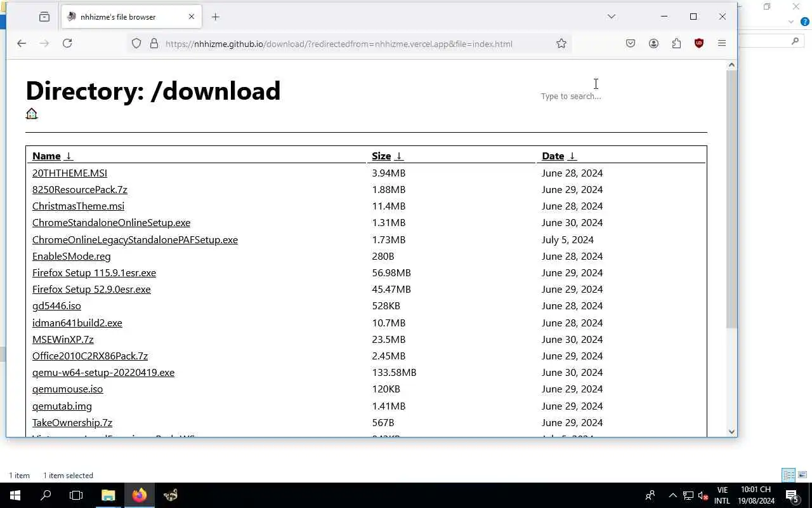The height and width of the screenshot is (508, 812).
Task: Show hidden system tray icons
Action: 672,495
